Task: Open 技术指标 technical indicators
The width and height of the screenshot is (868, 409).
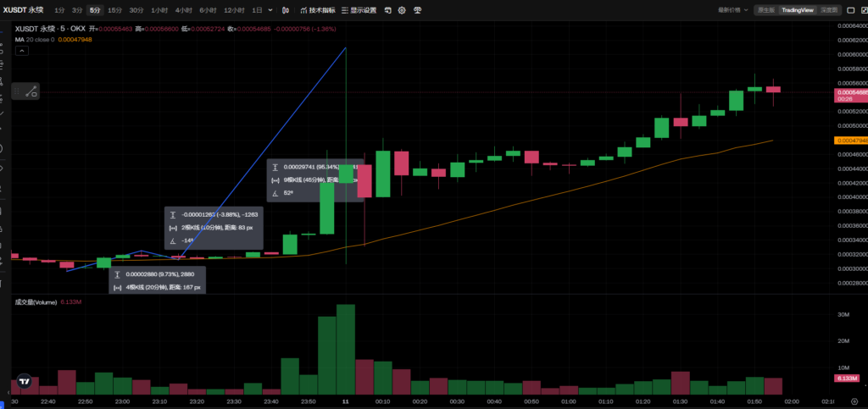Action: [317, 10]
